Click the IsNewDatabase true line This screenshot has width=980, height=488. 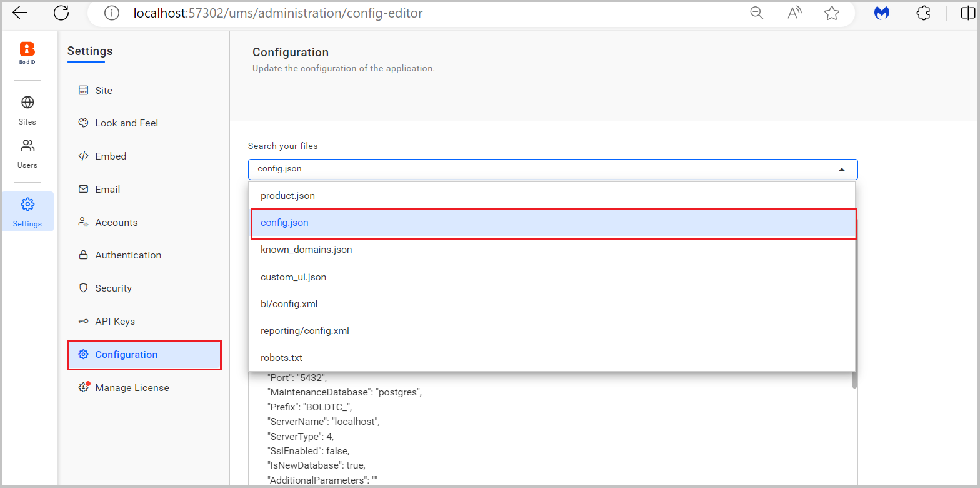coord(316,465)
